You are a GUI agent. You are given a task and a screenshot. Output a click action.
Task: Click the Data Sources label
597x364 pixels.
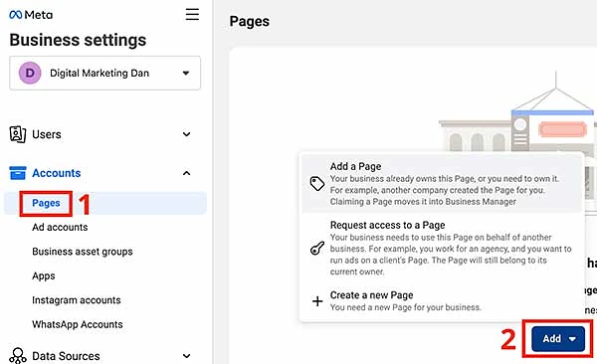66,356
